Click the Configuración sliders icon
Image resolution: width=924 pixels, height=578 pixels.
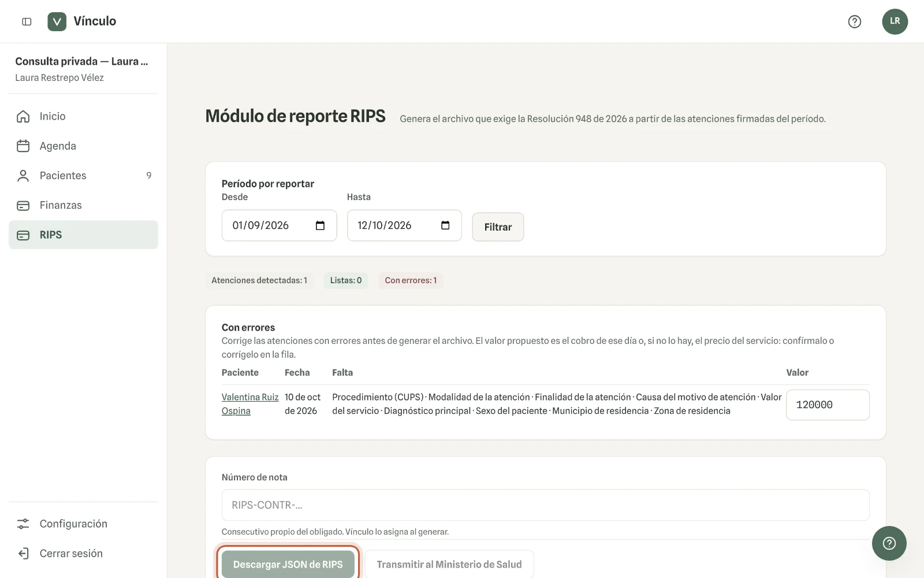point(23,524)
